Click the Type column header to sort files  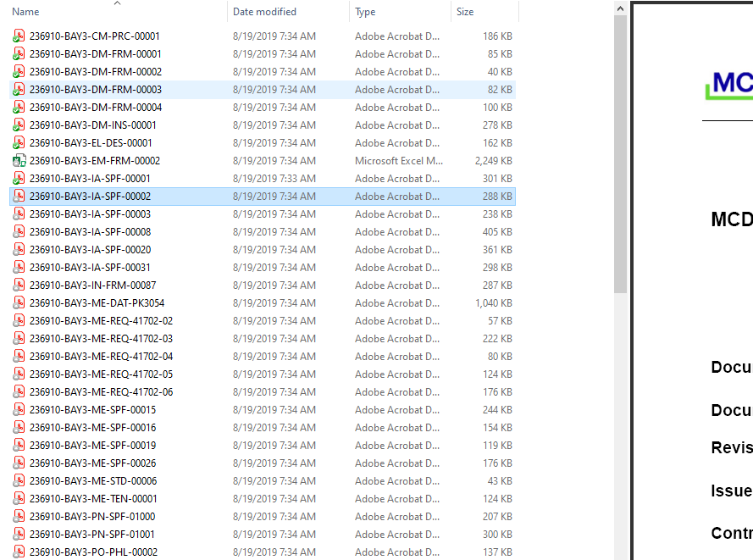[364, 11]
